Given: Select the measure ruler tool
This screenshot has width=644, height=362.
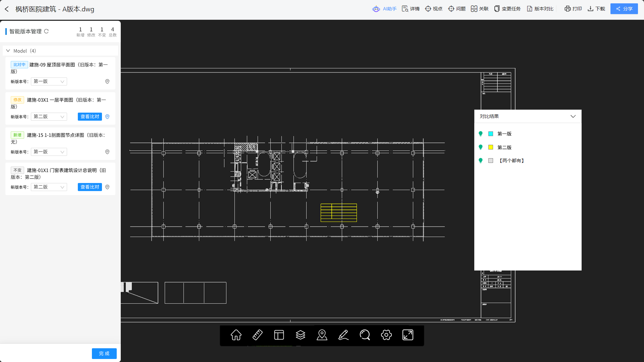Looking at the screenshot, I should pos(258,335).
